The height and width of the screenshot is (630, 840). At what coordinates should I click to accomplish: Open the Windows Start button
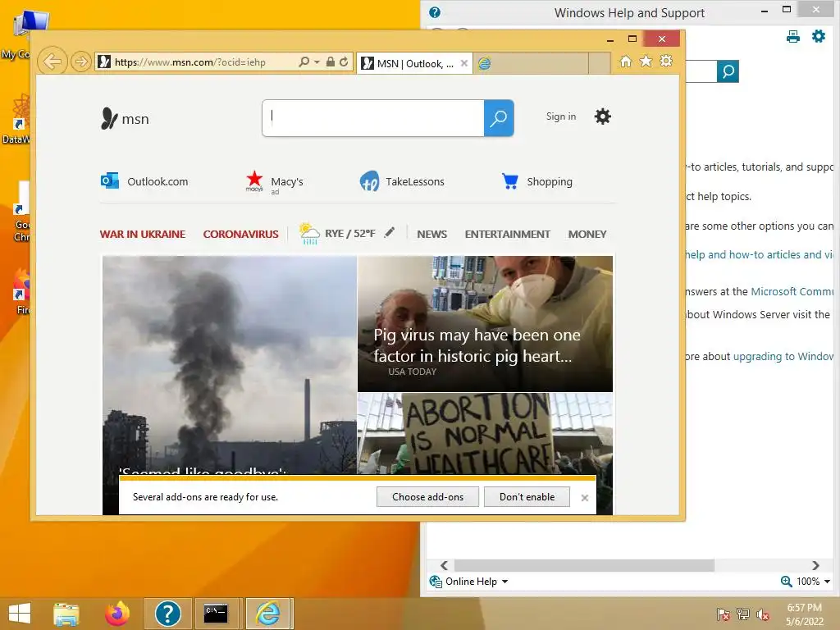point(20,614)
